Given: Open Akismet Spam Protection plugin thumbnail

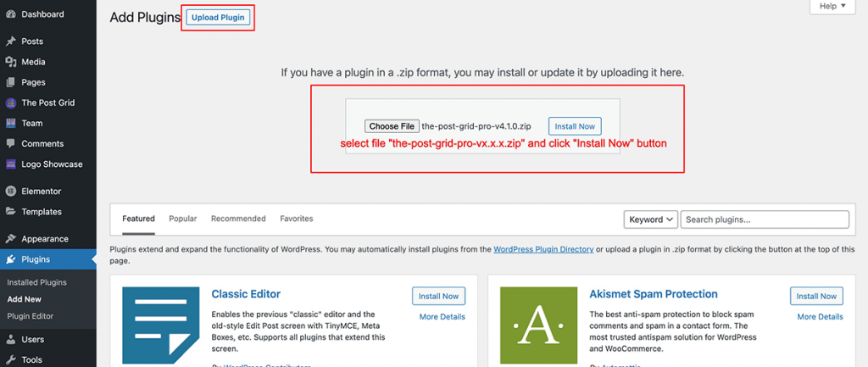Looking at the screenshot, I should 538,325.
